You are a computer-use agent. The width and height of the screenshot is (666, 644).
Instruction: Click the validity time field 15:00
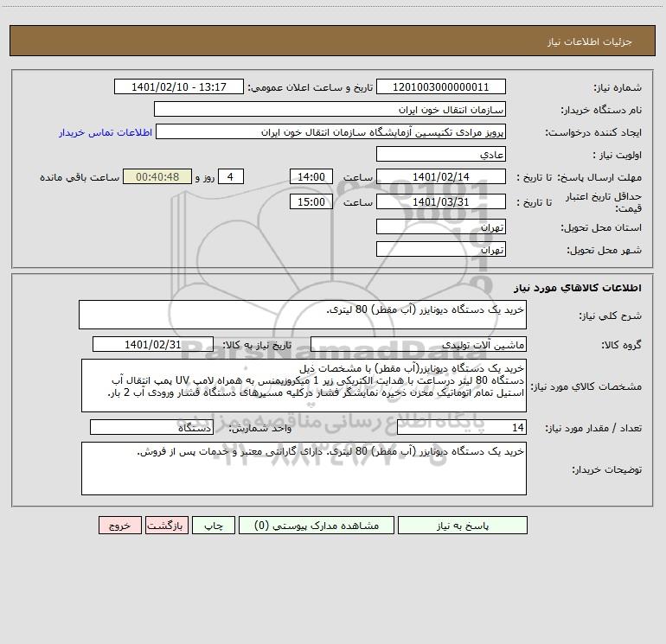tap(311, 201)
